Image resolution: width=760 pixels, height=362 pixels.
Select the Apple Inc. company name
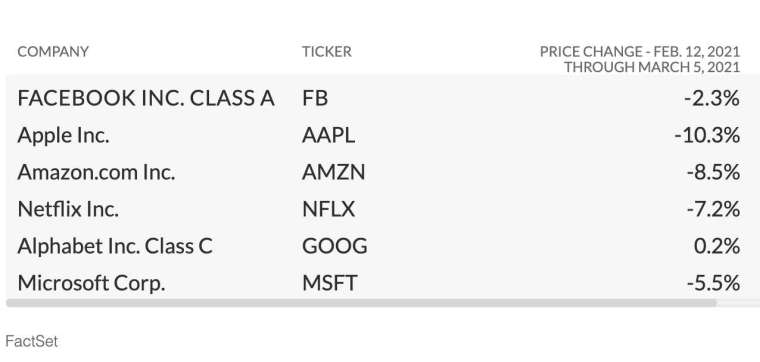click(x=63, y=135)
